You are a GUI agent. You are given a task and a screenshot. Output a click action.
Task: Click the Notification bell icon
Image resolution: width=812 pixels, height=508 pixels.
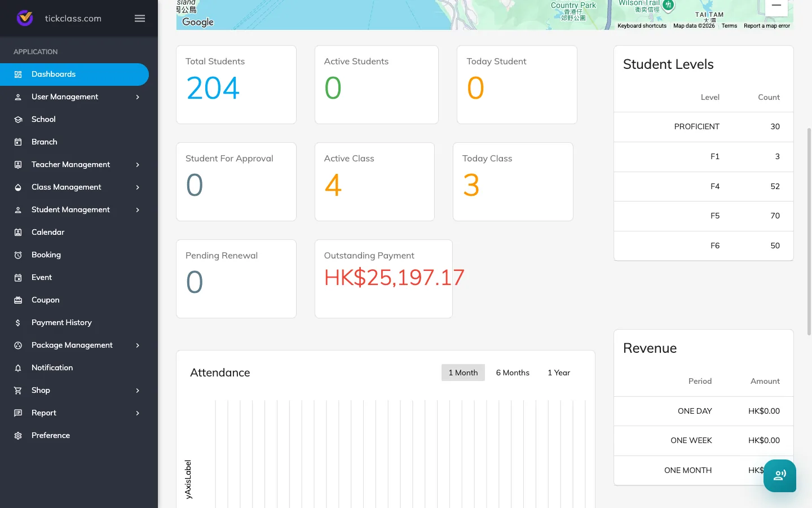pos(18,368)
